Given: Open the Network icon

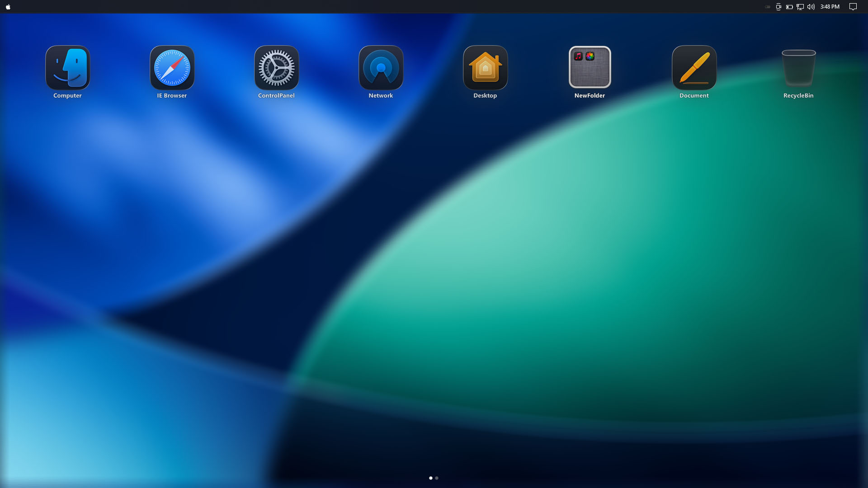Looking at the screenshot, I should [x=381, y=68].
